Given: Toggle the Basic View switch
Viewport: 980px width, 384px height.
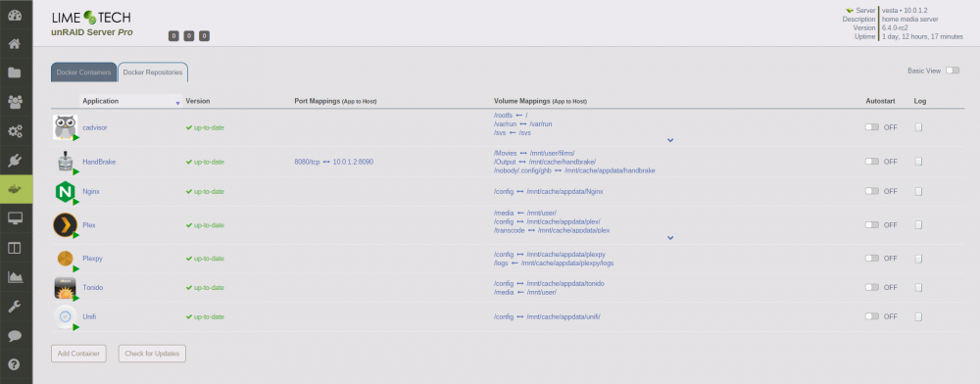Looking at the screenshot, I should click(x=952, y=71).
